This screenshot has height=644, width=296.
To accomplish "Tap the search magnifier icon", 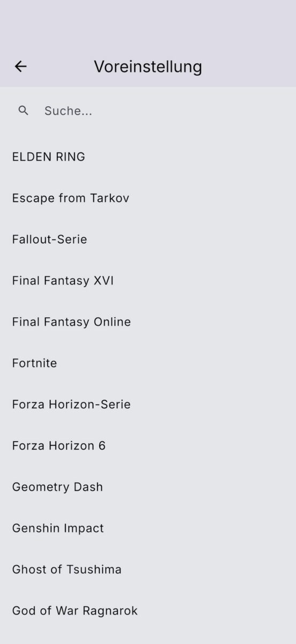I will 23,111.
